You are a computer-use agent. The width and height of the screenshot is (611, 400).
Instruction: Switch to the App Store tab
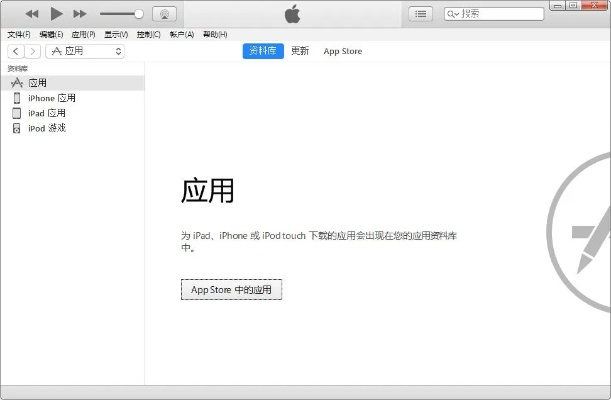click(x=343, y=51)
